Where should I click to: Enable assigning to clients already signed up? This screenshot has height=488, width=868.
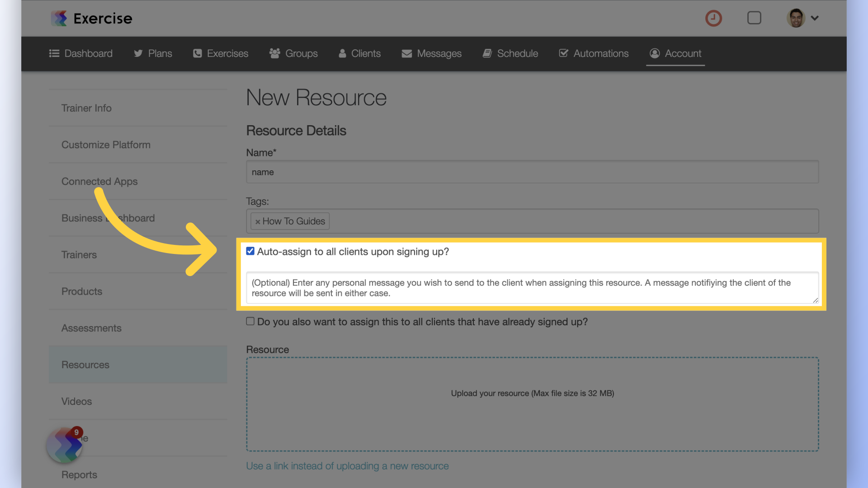250,321
